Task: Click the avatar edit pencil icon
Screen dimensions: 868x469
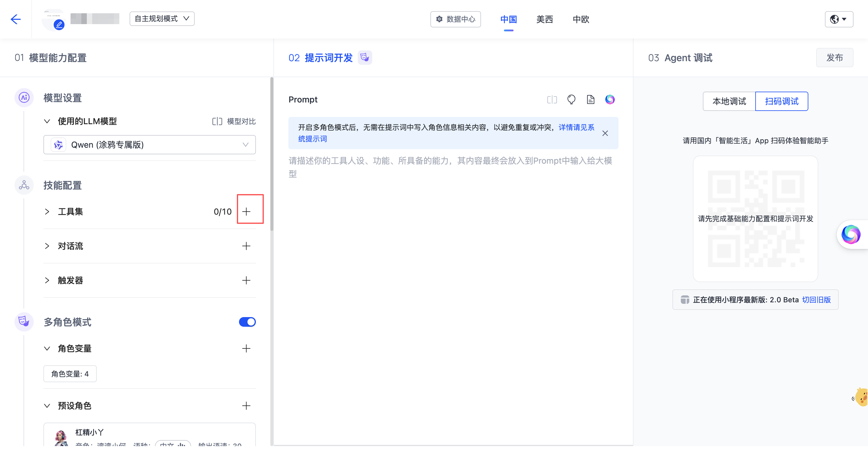Action: click(x=59, y=25)
